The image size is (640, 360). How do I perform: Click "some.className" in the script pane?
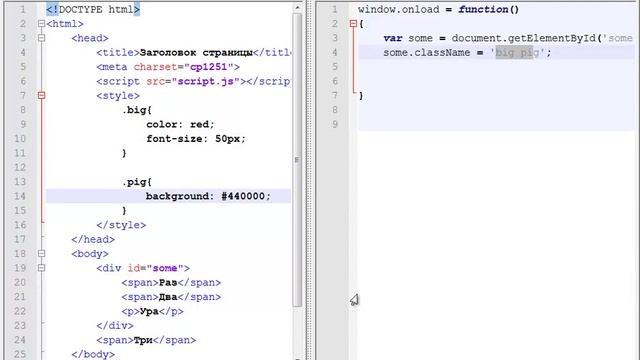point(427,53)
